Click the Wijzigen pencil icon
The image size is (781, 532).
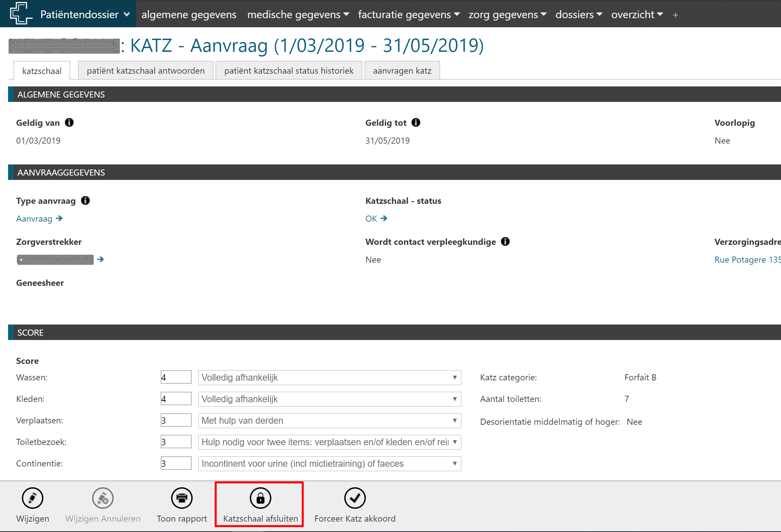tap(32, 498)
